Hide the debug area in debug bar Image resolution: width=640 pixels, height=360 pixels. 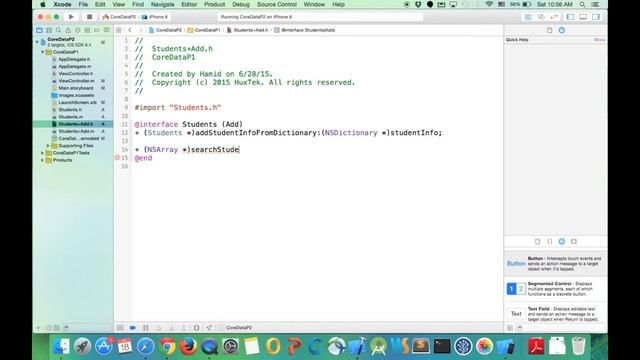120,328
